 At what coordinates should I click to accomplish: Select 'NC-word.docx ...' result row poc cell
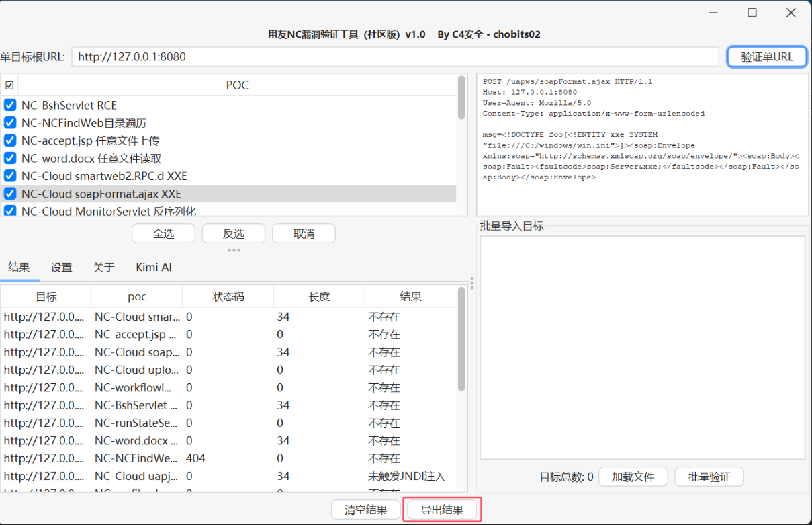137,441
